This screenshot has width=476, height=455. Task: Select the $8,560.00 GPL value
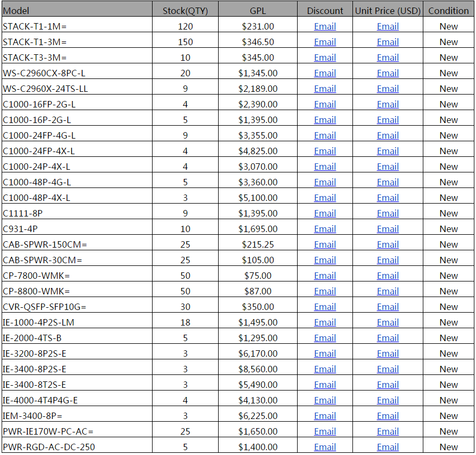point(258,369)
